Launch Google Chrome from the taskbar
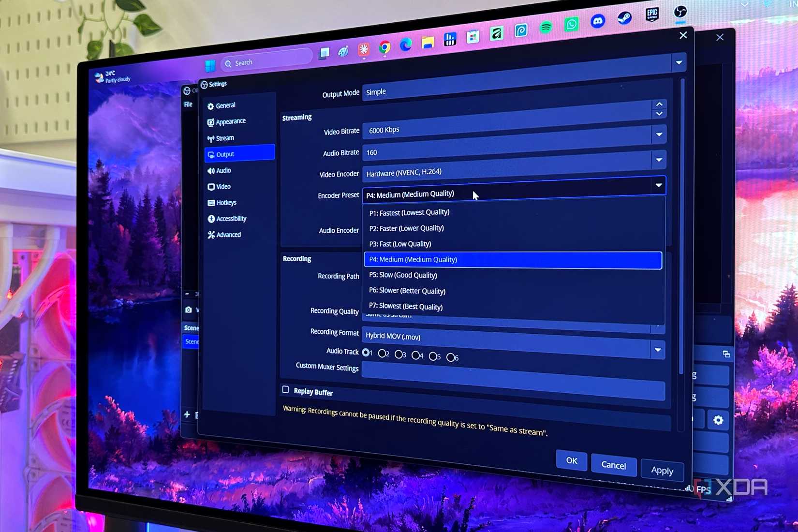This screenshot has width=798, height=532. point(384,47)
